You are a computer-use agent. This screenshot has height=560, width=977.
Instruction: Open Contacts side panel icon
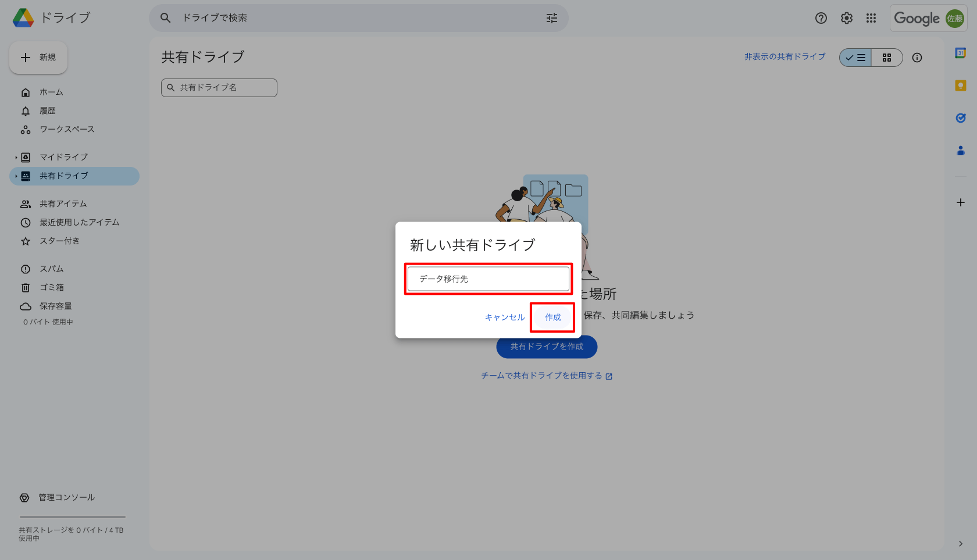(960, 151)
